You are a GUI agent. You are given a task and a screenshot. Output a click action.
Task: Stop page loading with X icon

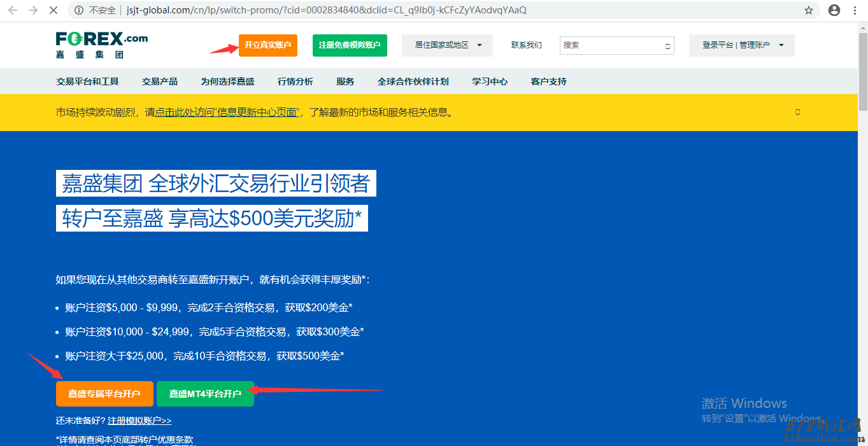[53, 10]
